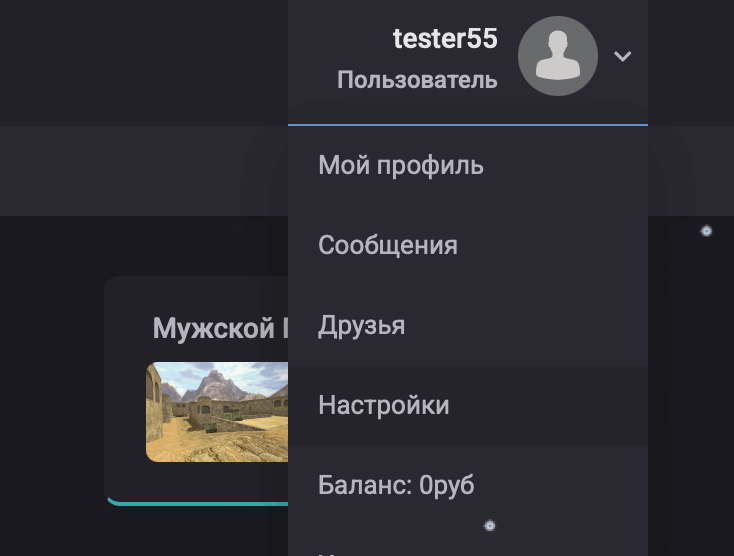Click the dark top header area left of the username

coord(144,63)
